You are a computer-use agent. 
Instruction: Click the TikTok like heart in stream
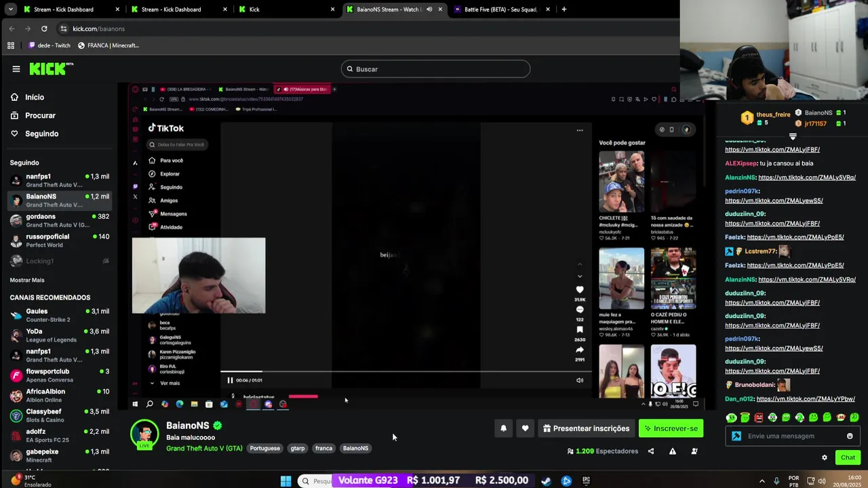pyautogui.click(x=580, y=289)
